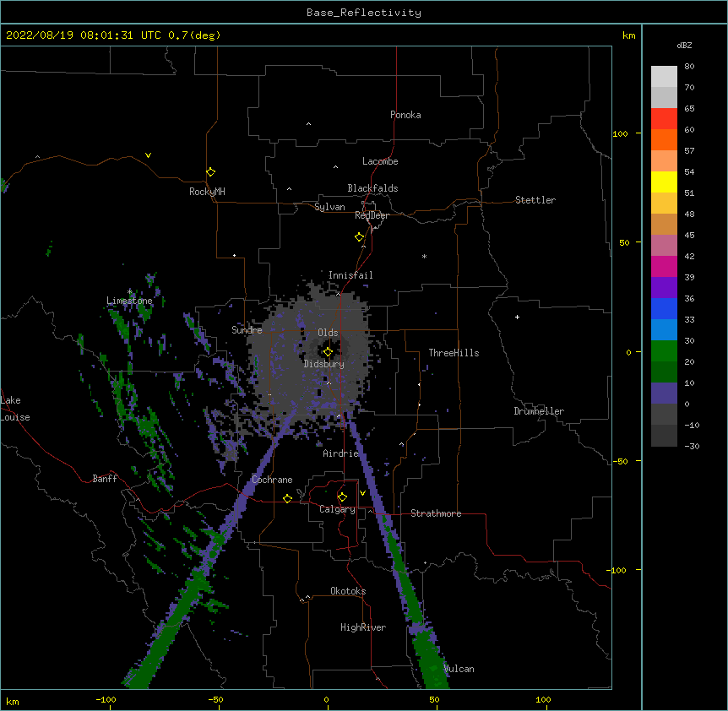The height and width of the screenshot is (711, 728).
Task: Click the Stettler city label
Action: (x=535, y=200)
